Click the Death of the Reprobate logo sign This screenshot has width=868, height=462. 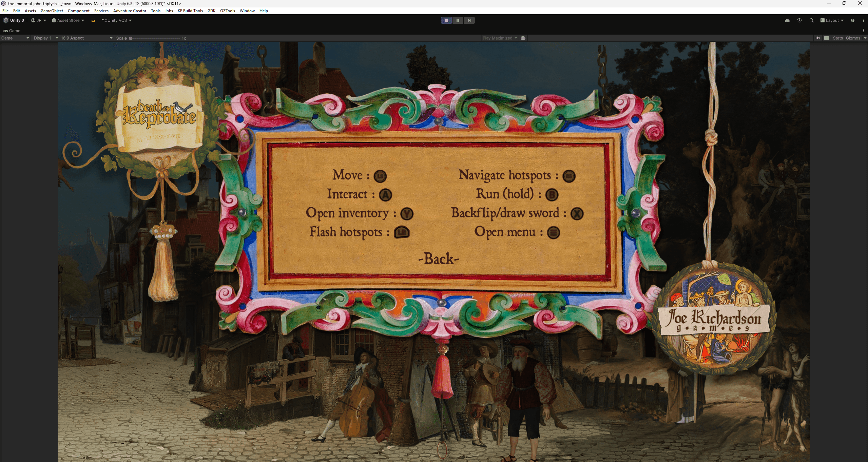[159, 117]
